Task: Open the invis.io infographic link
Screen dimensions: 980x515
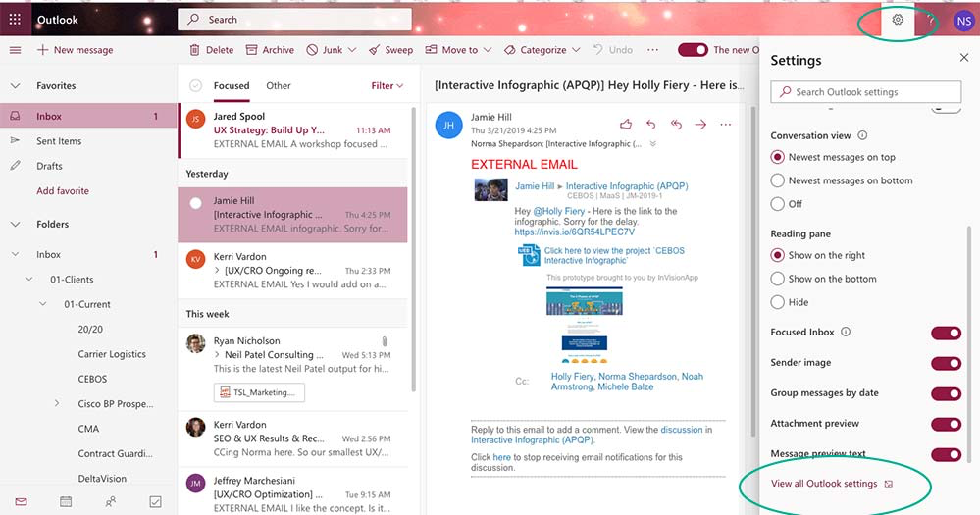Action: coord(575,232)
